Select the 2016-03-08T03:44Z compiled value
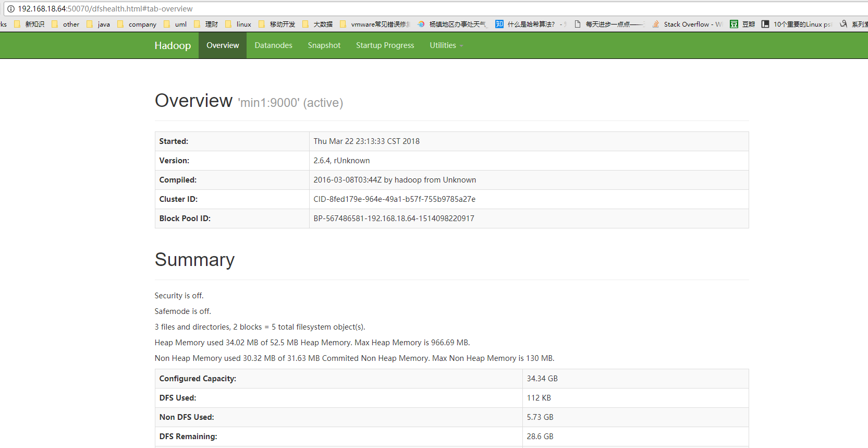The height and width of the screenshot is (448, 868). tap(395, 180)
